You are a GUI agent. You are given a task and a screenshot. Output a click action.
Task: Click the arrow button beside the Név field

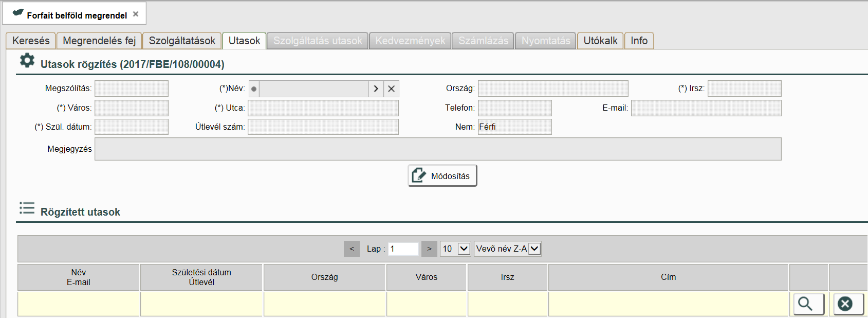click(x=376, y=89)
